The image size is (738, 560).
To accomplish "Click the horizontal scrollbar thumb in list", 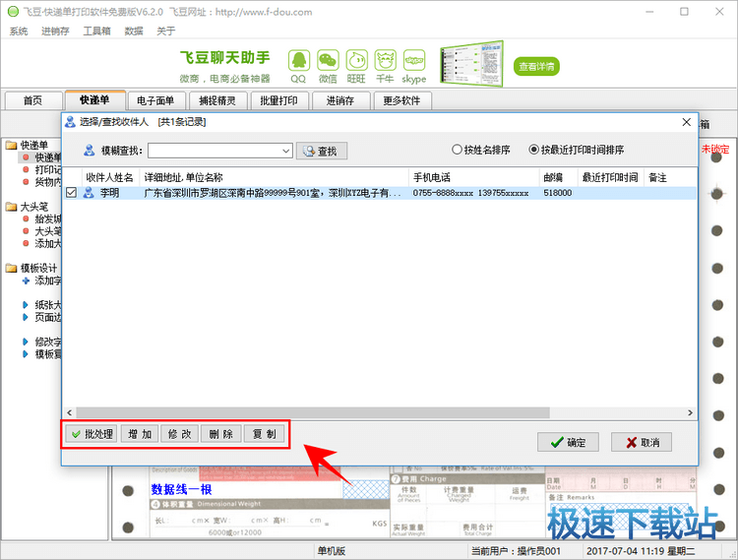I will click(313, 412).
